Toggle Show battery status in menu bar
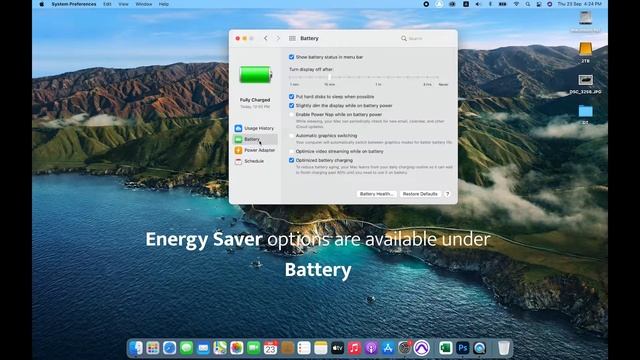 click(x=291, y=57)
